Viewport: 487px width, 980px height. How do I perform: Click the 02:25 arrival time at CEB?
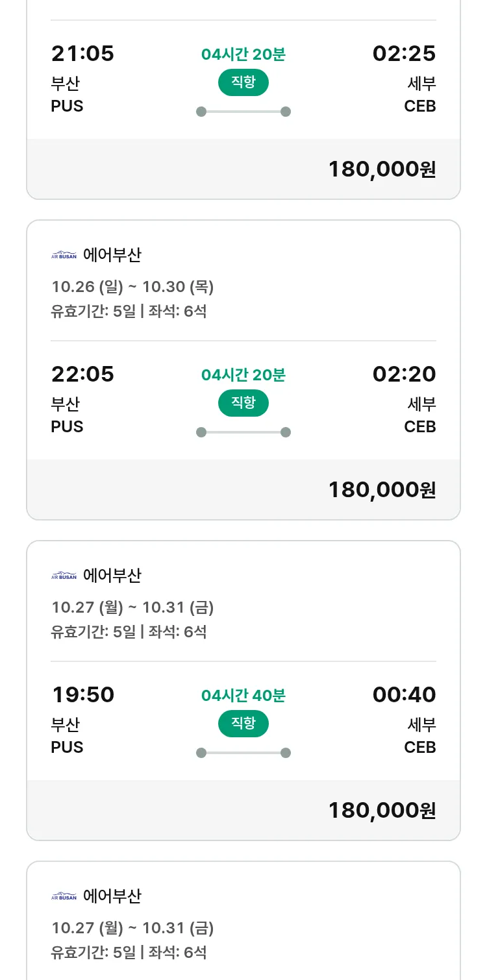pyautogui.click(x=404, y=54)
